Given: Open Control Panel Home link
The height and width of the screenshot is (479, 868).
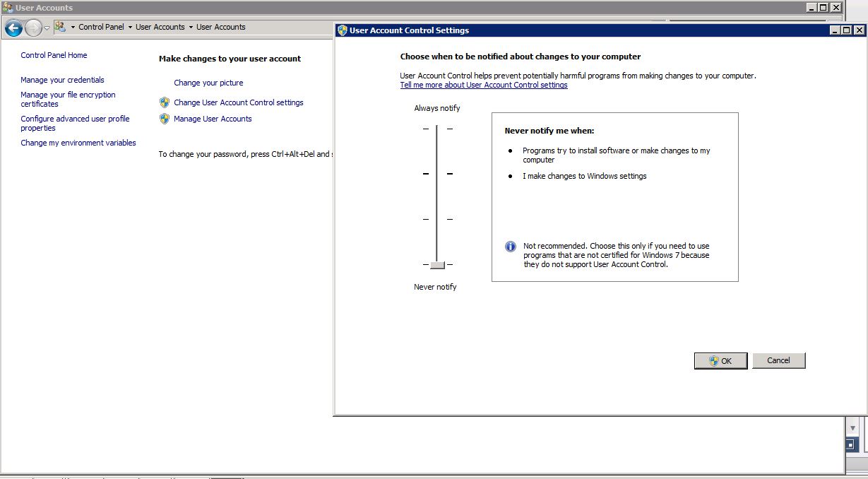Looking at the screenshot, I should [54, 55].
